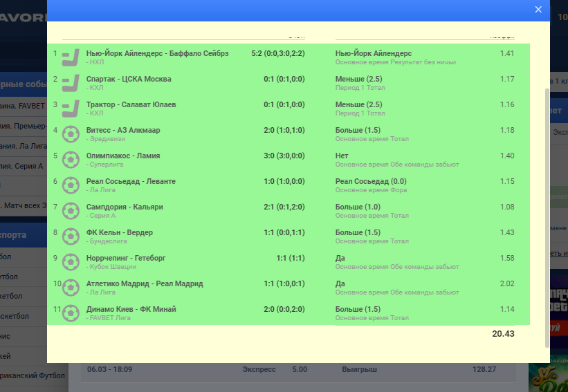The height and width of the screenshot is (392, 568).
Task: Click football icon for Норрчепинг - Гетеборг
Action: [x=71, y=263]
